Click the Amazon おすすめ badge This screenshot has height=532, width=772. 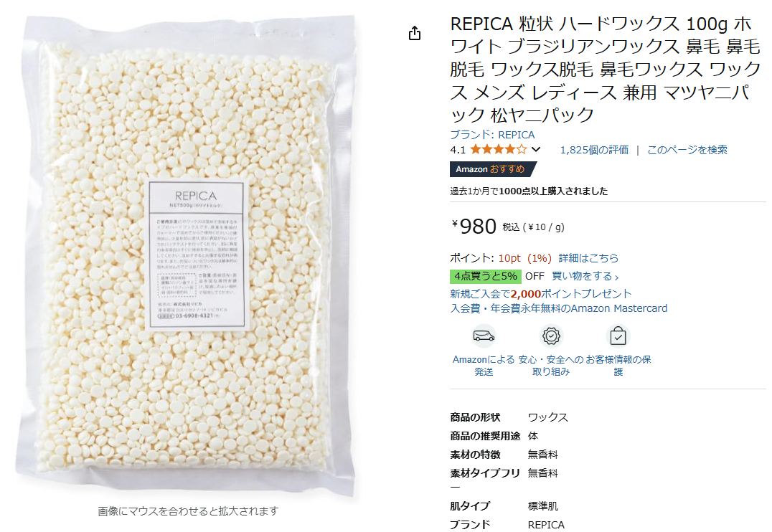[492, 168]
